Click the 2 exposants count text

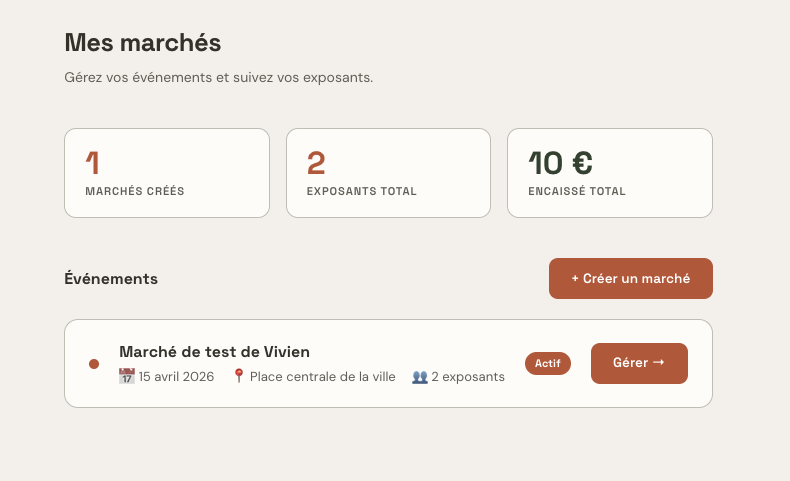468,377
